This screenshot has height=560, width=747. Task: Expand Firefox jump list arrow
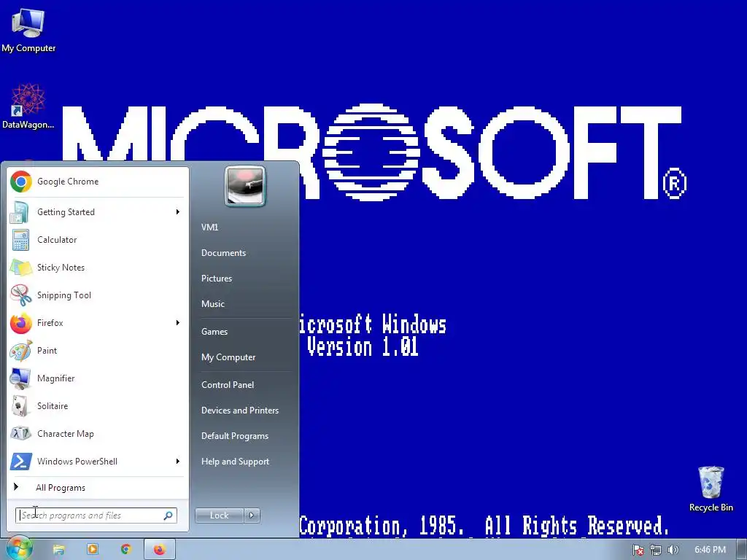point(178,323)
